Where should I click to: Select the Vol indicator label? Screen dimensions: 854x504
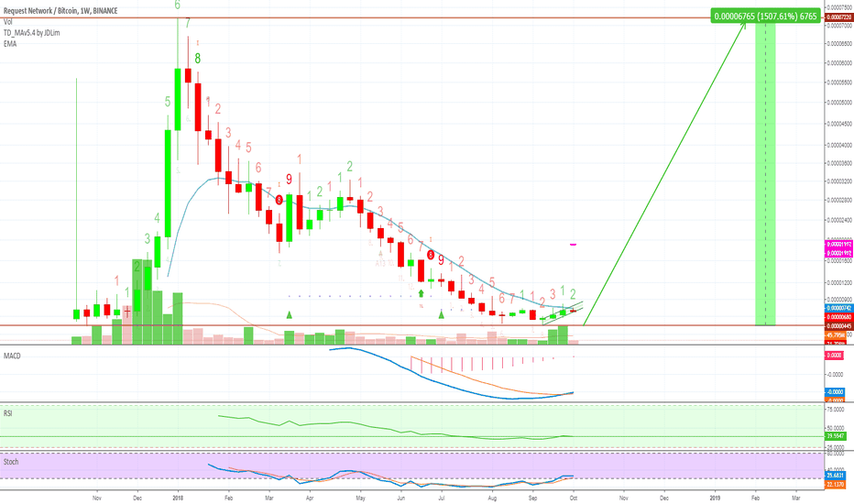[x=7, y=22]
